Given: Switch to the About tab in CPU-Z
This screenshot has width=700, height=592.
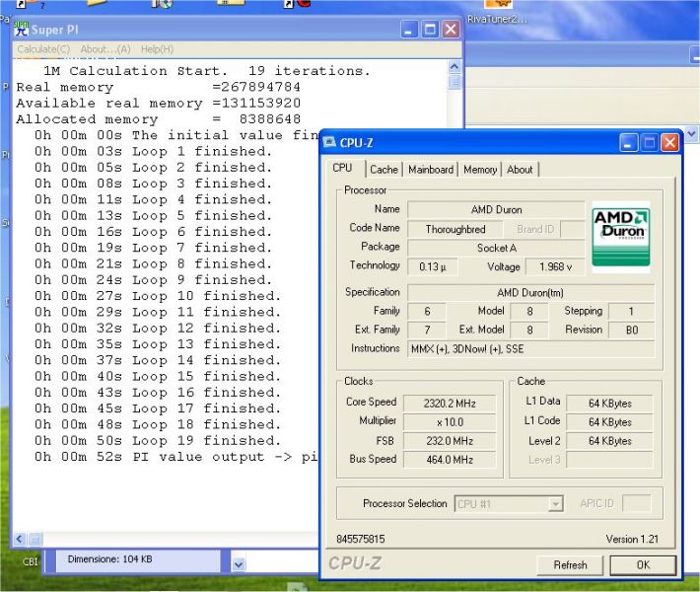Looking at the screenshot, I should point(520,170).
